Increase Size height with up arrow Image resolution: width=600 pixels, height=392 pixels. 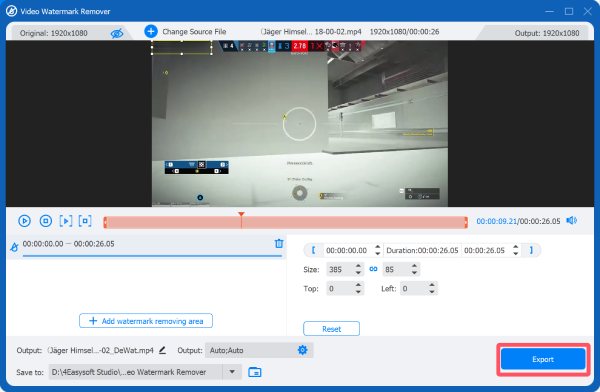[414, 266]
